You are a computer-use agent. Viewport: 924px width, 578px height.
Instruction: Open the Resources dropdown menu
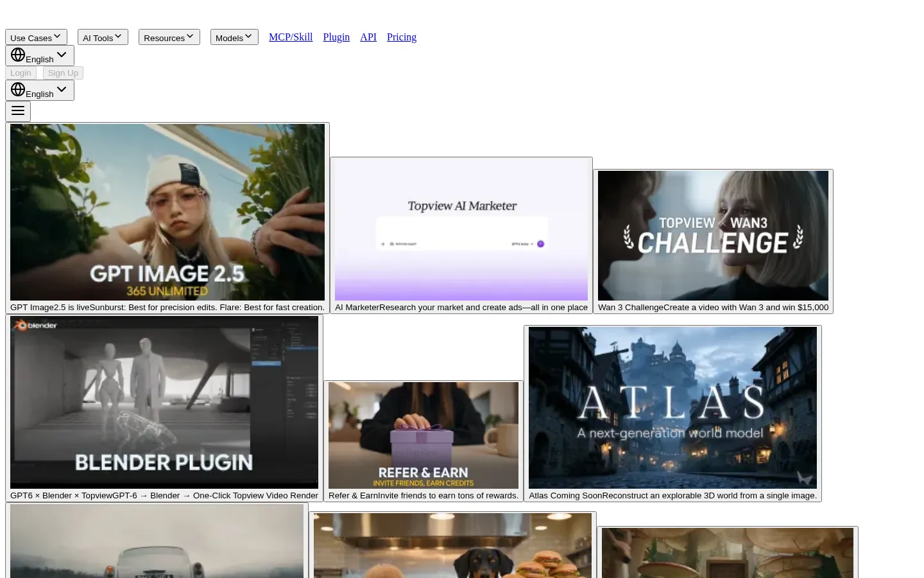coord(169,37)
